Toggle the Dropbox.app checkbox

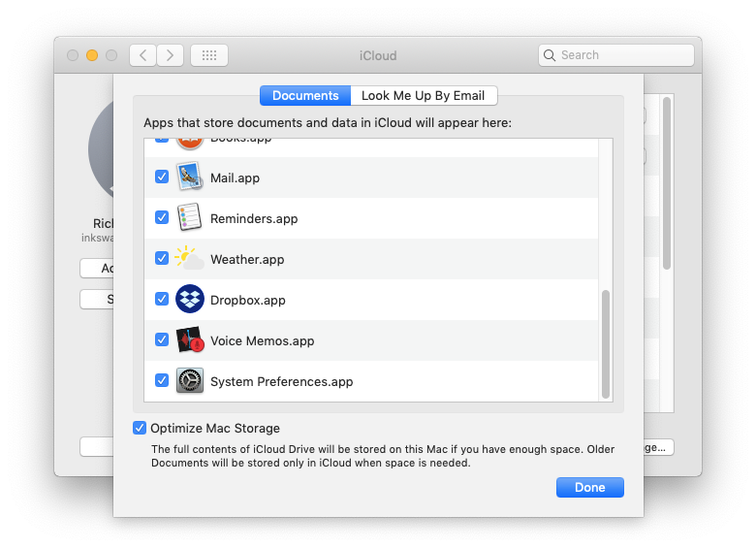tap(162, 299)
